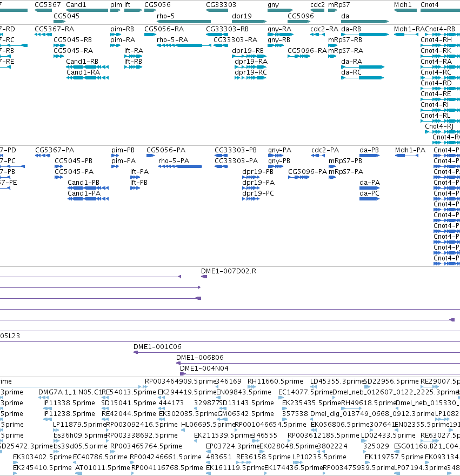Open the Mdh1 gene label
The width and height of the screenshot is (460, 476).
click(403, 4)
